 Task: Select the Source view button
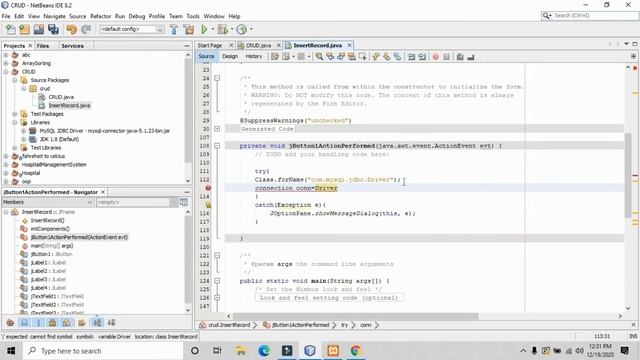(206, 56)
